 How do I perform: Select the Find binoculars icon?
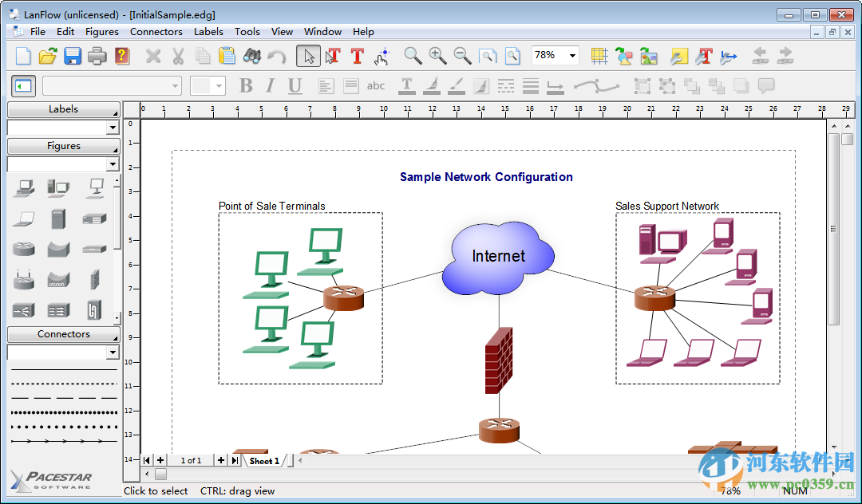tap(251, 56)
